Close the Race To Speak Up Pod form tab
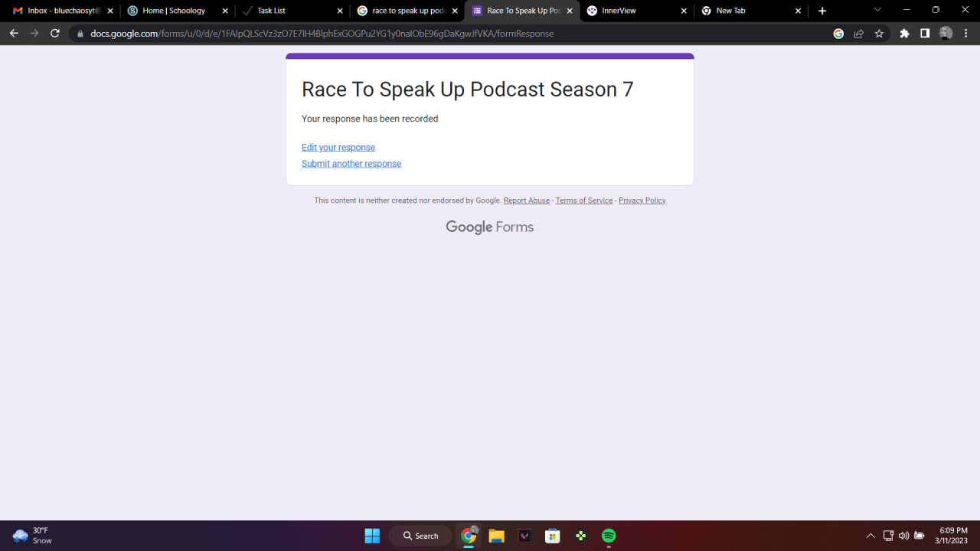The width and height of the screenshot is (980, 551). 570,11
